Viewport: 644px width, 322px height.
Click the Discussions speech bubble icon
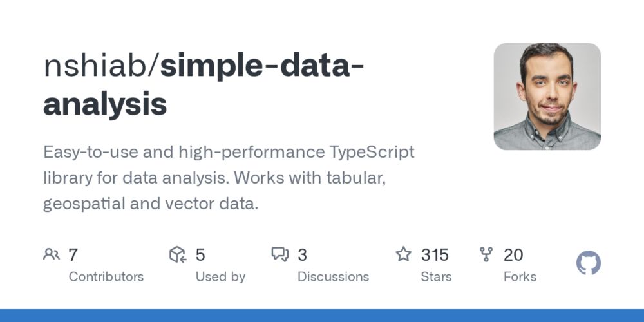pyautogui.click(x=279, y=254)
